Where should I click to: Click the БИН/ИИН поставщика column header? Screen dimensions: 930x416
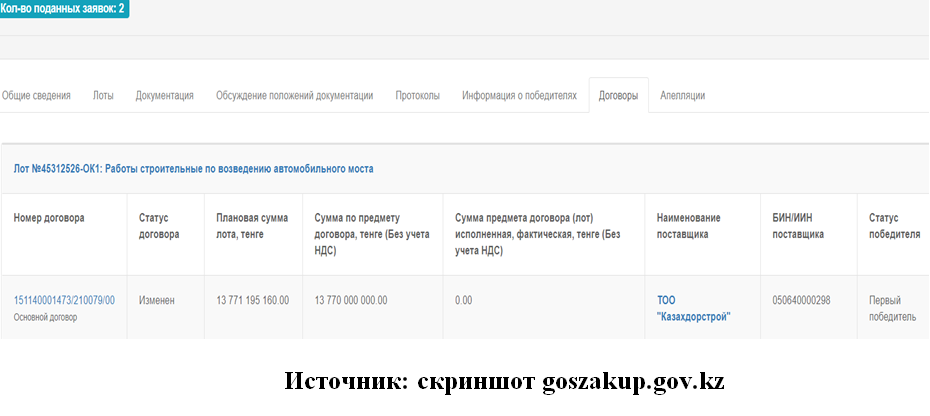point(798,226)
